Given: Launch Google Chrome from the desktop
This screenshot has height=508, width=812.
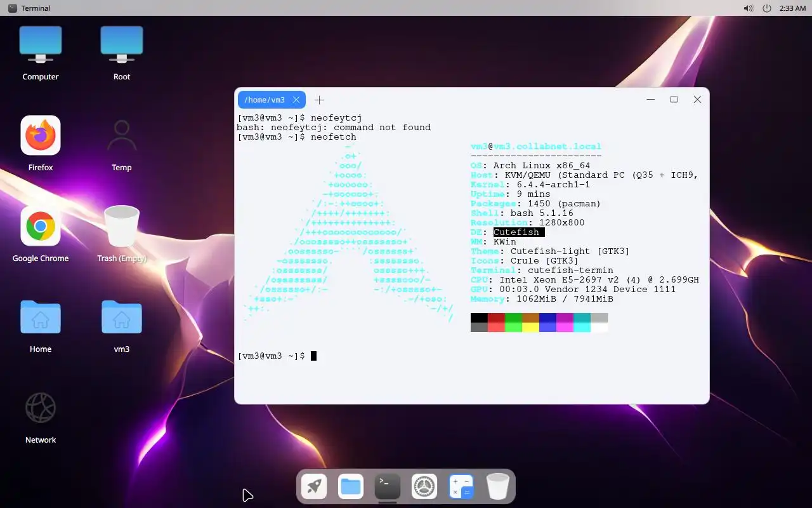Looking at the screenshot, I should coord(41,226).
